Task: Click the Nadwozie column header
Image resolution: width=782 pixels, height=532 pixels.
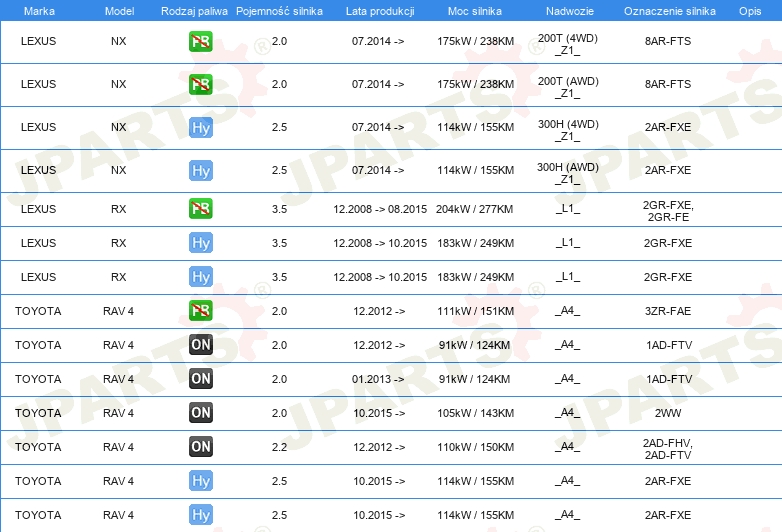Action: click(570, 11)
